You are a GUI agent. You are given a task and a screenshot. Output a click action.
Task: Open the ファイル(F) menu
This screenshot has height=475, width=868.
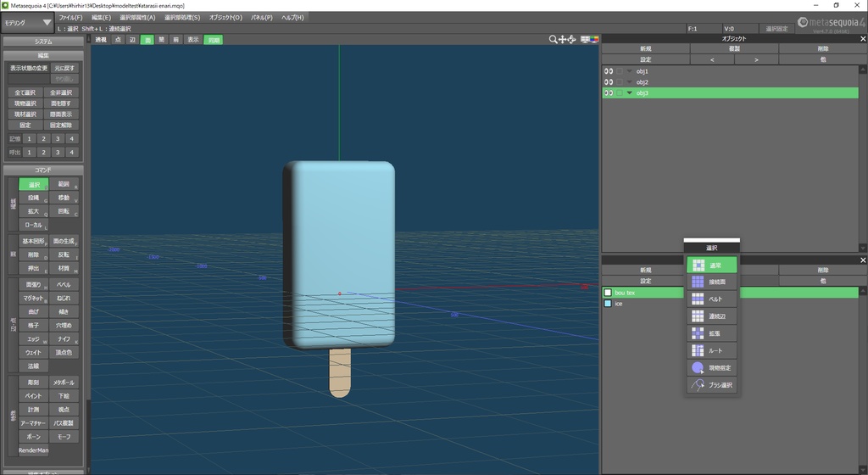coord(70,17)
